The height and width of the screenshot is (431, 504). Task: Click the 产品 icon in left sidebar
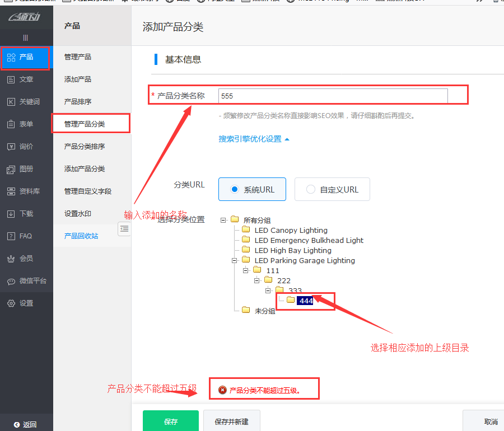[x=11, y=57]
